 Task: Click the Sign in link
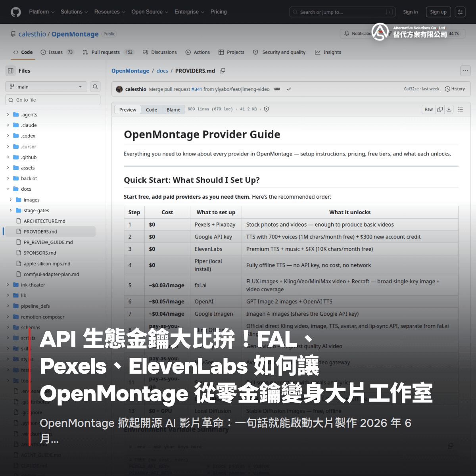coord(411,12)
